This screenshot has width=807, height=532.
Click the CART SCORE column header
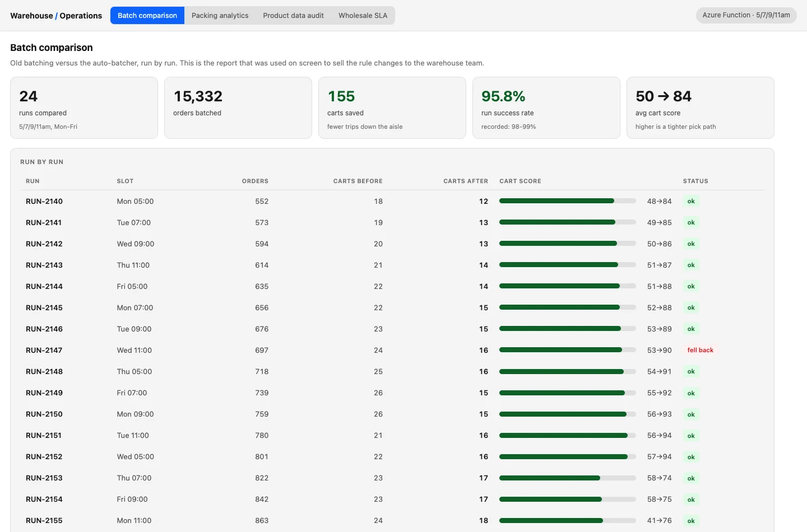point(520,181)
